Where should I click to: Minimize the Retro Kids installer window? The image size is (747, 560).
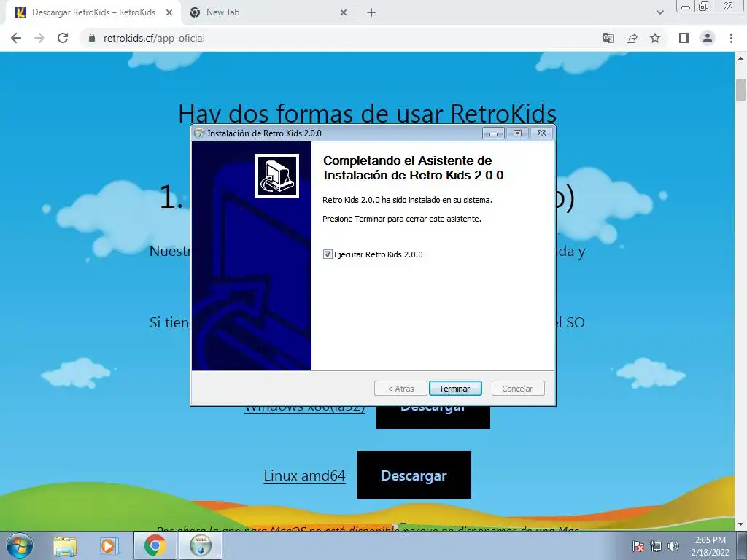494,133
